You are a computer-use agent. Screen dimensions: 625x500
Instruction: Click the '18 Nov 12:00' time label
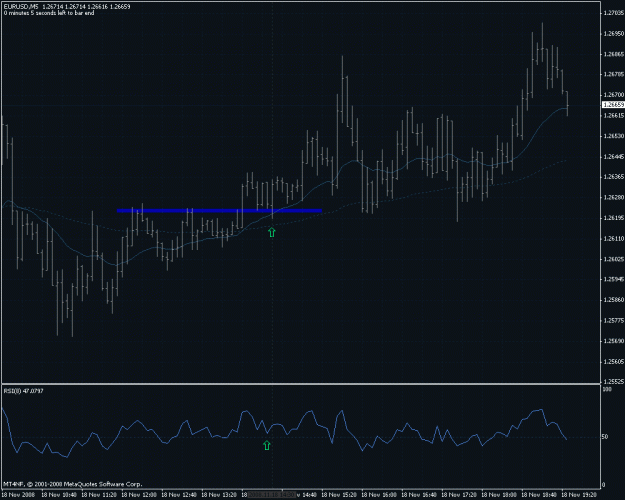(x=139, y=495)
